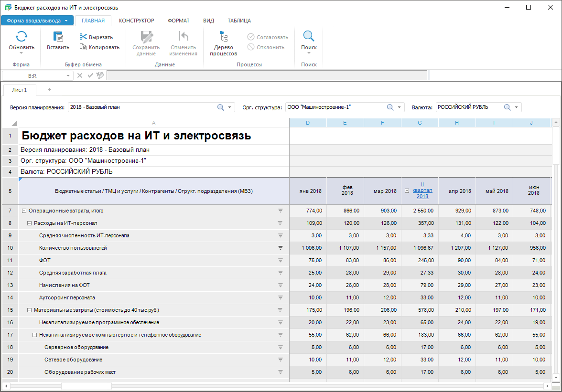Image resolution: width=562 pixels, height=392 pixels.
Task: Open the Версия планирования dropdown arrow
Action: point(230,107)
